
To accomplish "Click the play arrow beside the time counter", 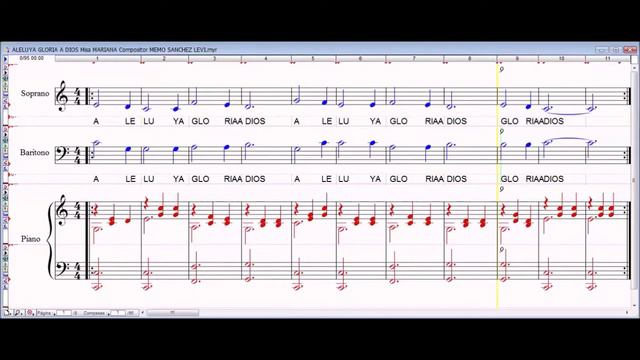I will [6, 59].
